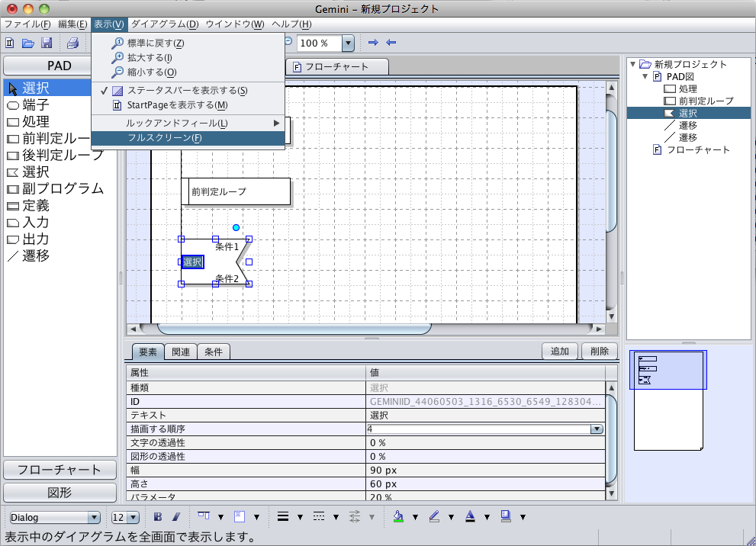The width and height of the screenshot is (756, 546).
Task: Switch to the 関連 properties tab
Action: click(181, 352)
